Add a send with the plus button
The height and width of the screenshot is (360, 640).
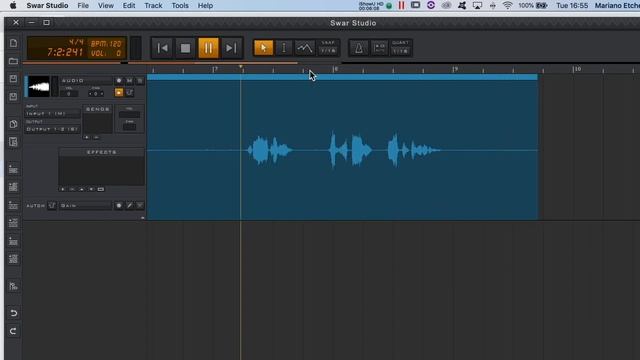[87, 138]
